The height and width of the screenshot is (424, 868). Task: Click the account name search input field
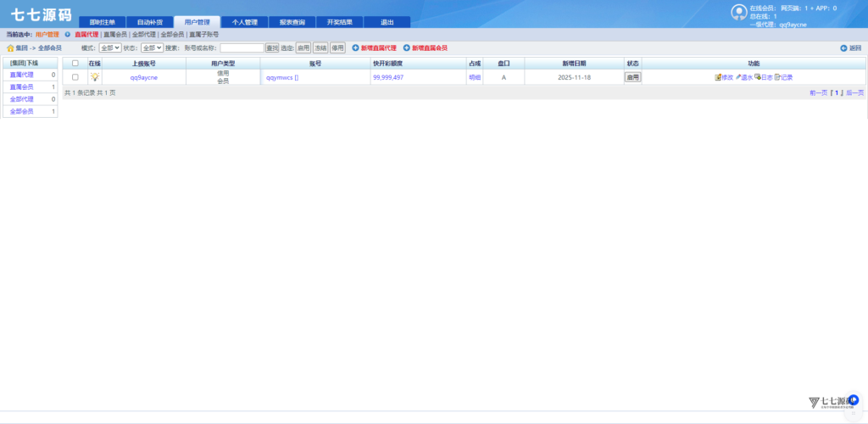tap(242, 48)
